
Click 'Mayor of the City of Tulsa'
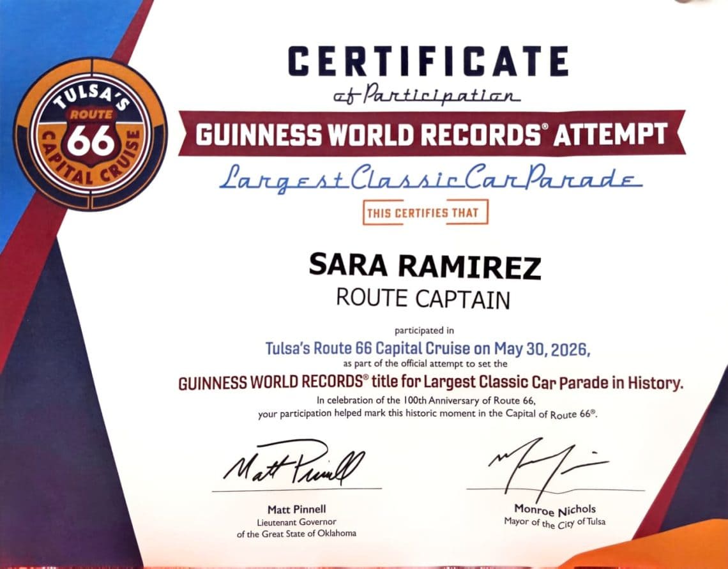point(555,522)
